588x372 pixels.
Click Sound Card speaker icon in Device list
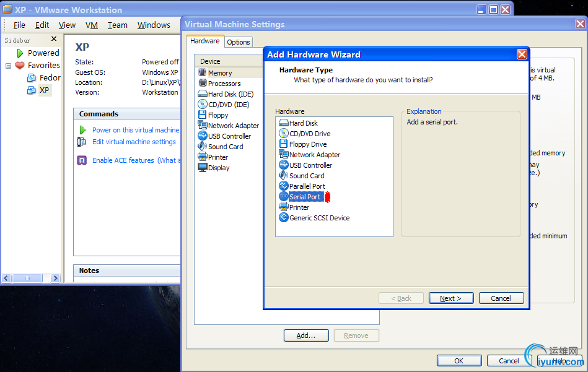pyautogui.click(x=203, y=146)
